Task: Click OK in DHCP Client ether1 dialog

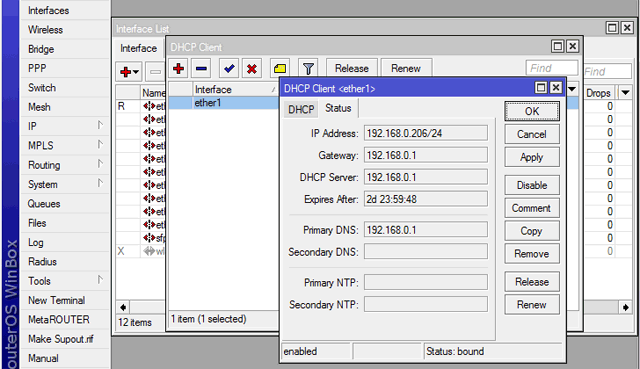Action: click(x=532, y=111)
